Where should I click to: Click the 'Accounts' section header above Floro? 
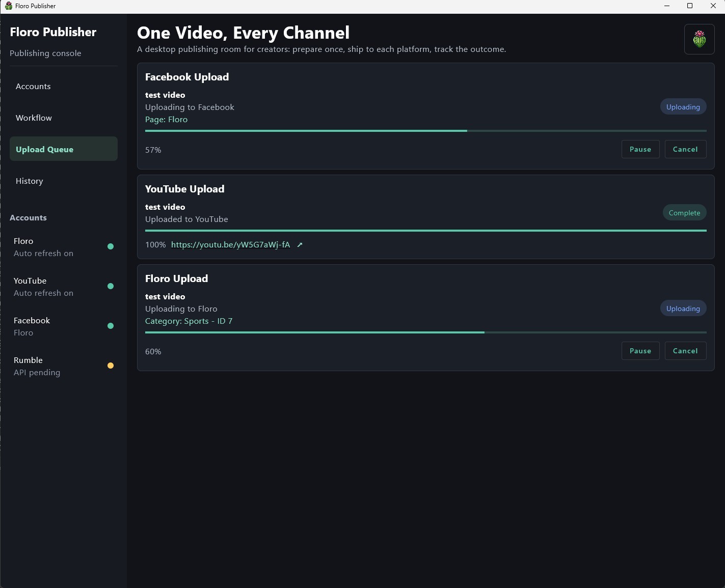tap(28, 218)
